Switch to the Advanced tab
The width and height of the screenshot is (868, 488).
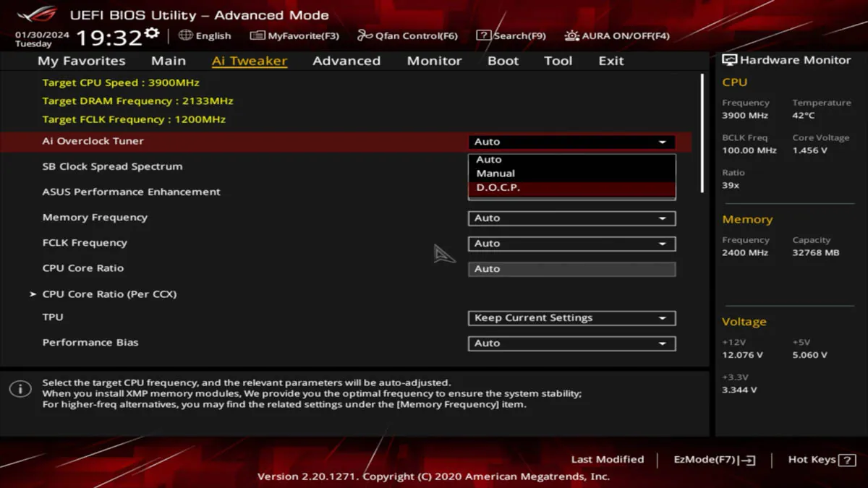[x=346, y=61]
